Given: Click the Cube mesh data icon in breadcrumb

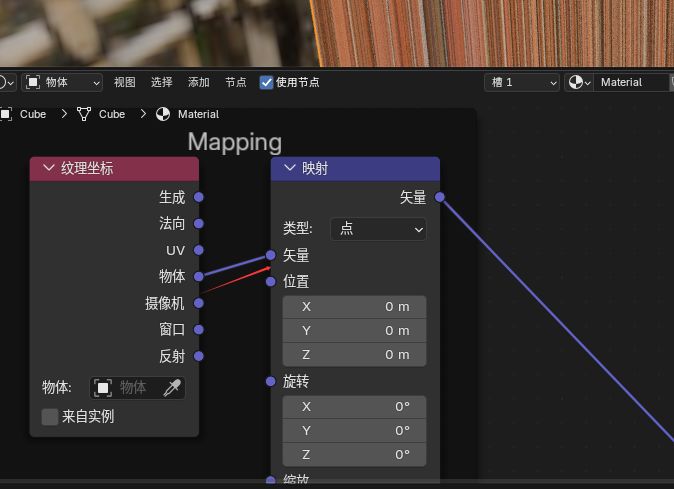Looking at the screenshot, I should (84, 114).
